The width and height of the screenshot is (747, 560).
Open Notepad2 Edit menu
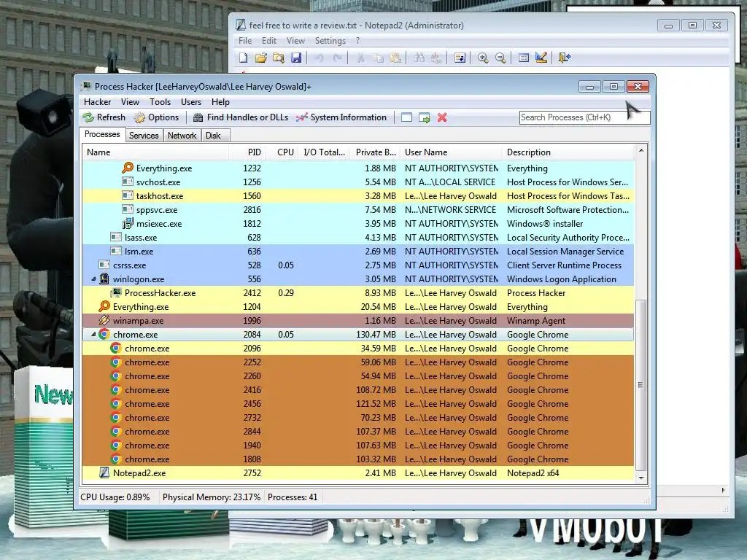(269, 41)
